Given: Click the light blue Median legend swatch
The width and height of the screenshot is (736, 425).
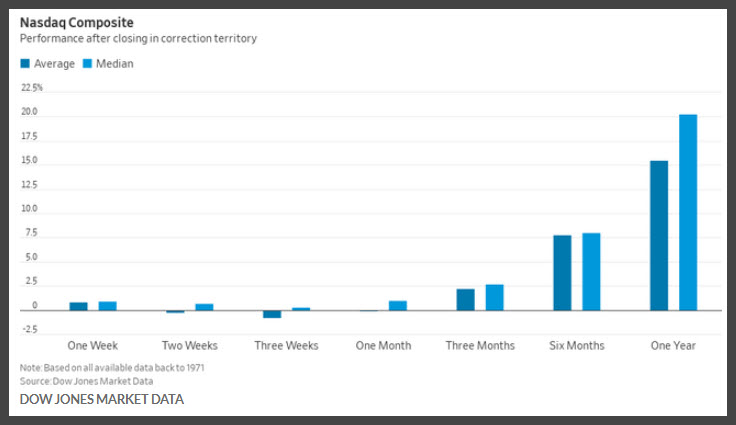Looking at the screenshot, I should point(87,63).
